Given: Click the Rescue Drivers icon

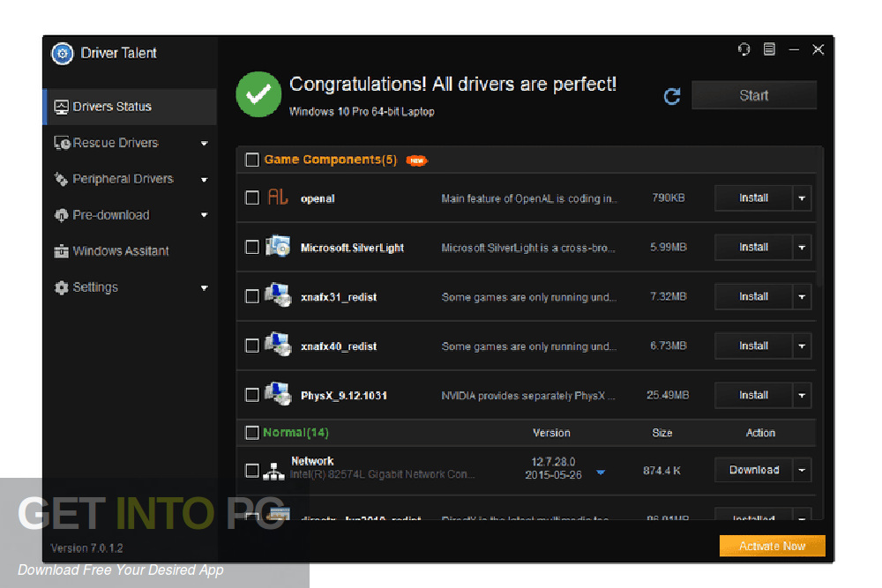Looking at the screenshot, I should tap(62, 143).
